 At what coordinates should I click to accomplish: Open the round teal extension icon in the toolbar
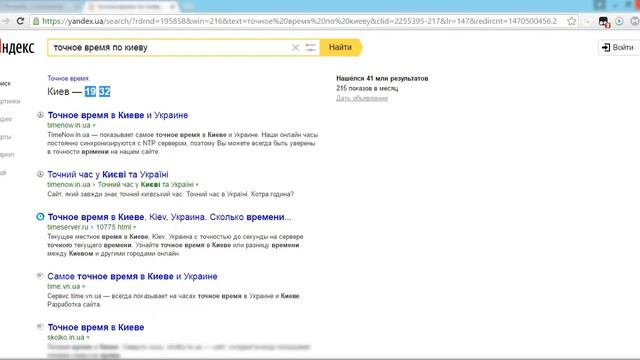click(x=619, y=21)
